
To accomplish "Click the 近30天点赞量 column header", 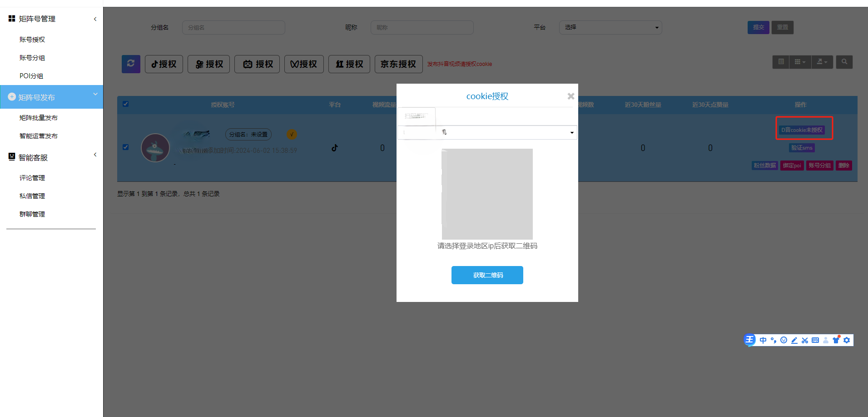I will click(x=710, y=105).
